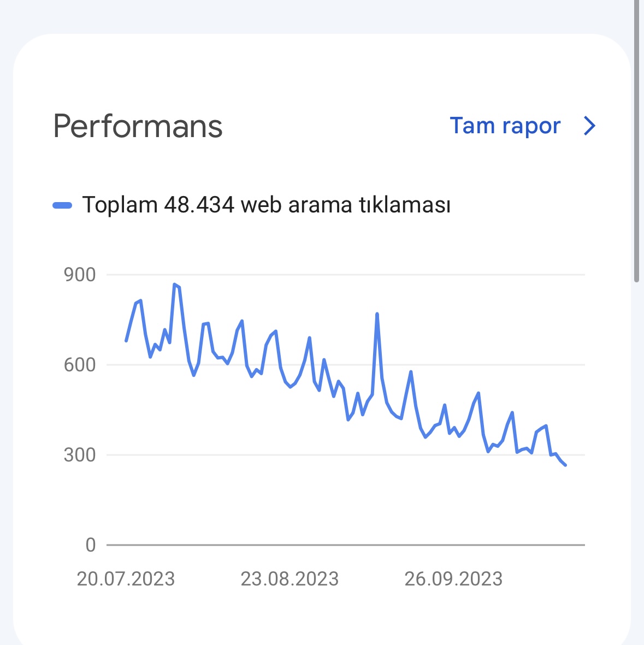Click the 600 horizontal gridline
The image size is (644, 645).
346,365
